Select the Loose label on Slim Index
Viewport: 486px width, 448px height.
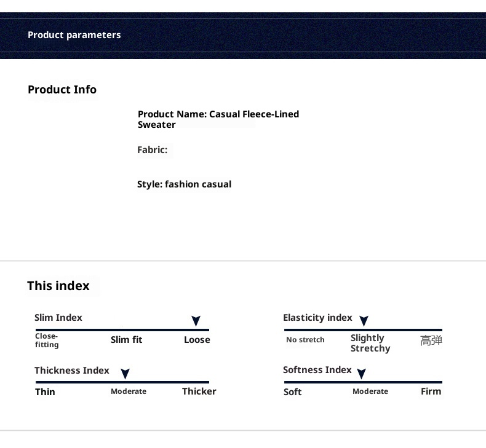coord(197,340)
